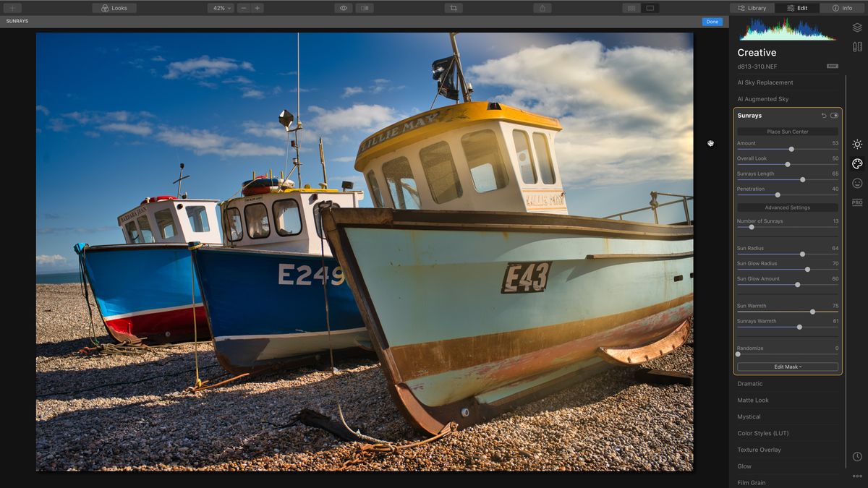868x488 pixels.
Task: Expand the Film Grain section
Action: pos(787,482)
